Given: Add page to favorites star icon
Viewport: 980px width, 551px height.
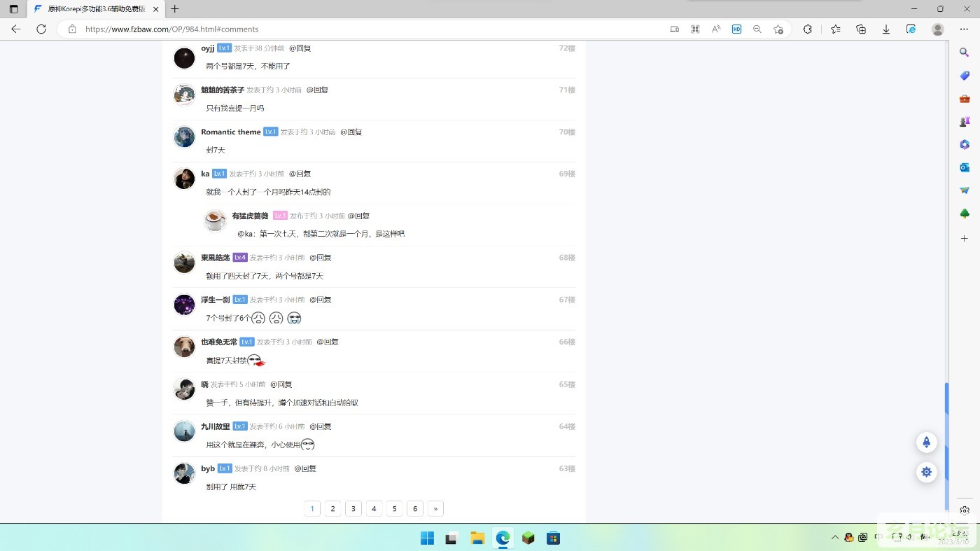Looking at the screenshot, I should pyautogui.click(x=778, y=29).
